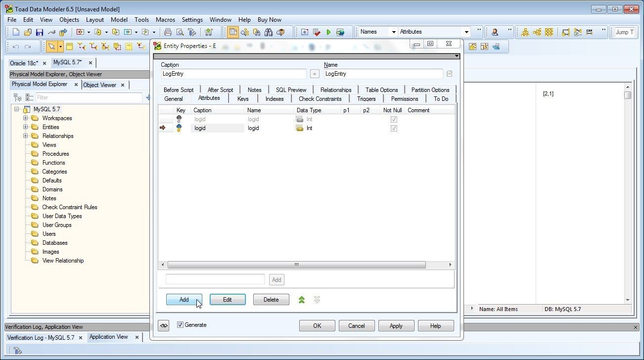Toggle Not Null checkbox of selected logid row
Image resolution: width=644 pixels, height=360 pixels.
[x=394, y=128]
